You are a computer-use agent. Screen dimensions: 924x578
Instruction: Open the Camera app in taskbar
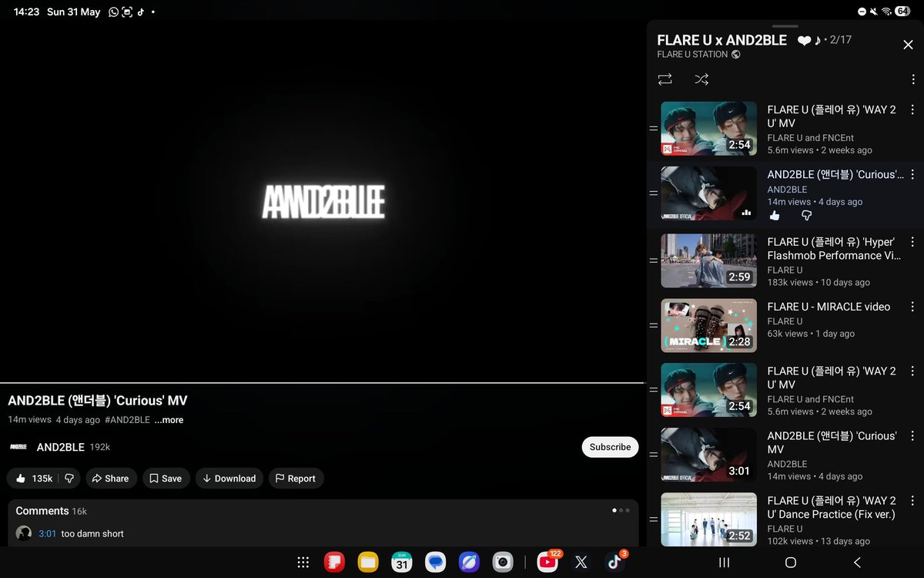503,563
